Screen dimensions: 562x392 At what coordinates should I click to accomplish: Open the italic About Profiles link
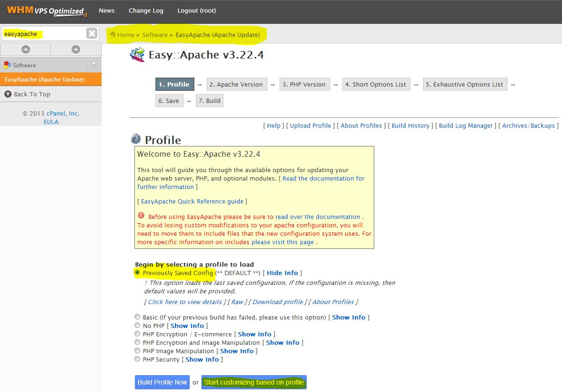(x=333, y=302)
